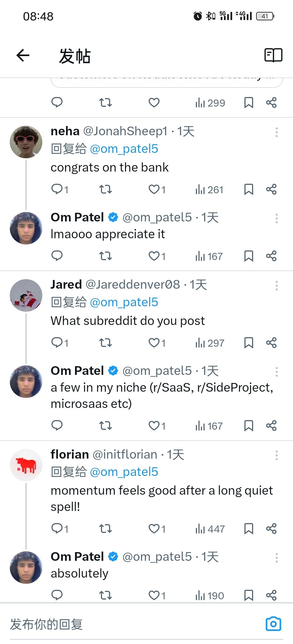Open more options on neha's post
Screen dimensions: 293x644
pos(276,132)
